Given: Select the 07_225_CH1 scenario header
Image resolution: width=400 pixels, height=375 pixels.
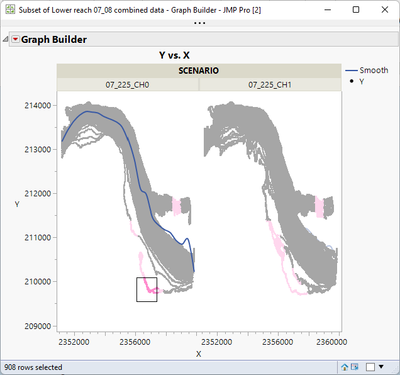Looking at the screenshot, I should coord(270,85).
